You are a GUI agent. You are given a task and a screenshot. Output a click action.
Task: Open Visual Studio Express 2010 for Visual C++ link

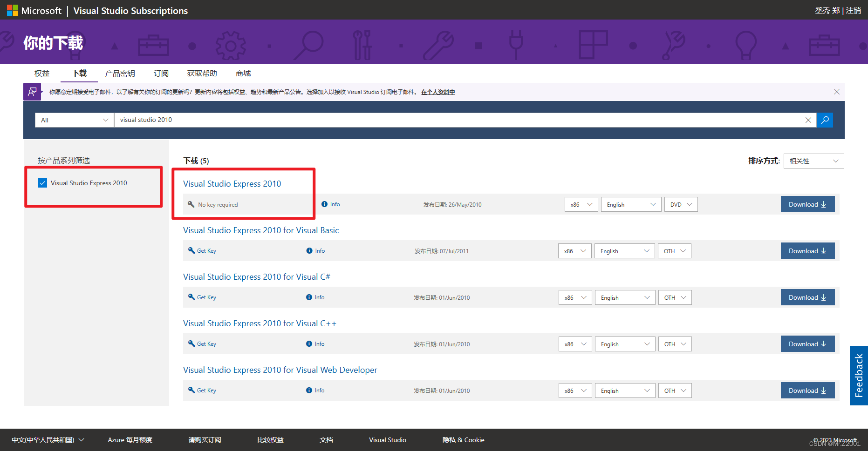pos(260,323)
